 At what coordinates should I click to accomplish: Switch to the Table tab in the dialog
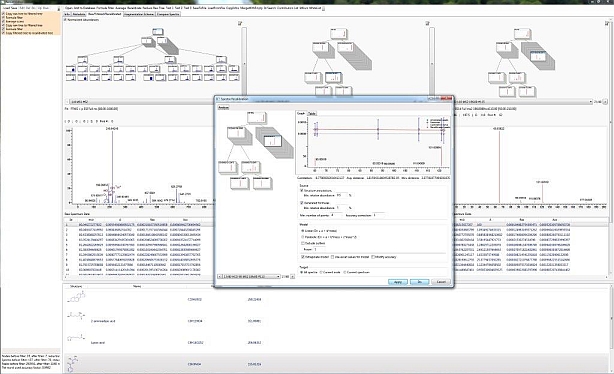pyautogui.click(x=312, y=113)
